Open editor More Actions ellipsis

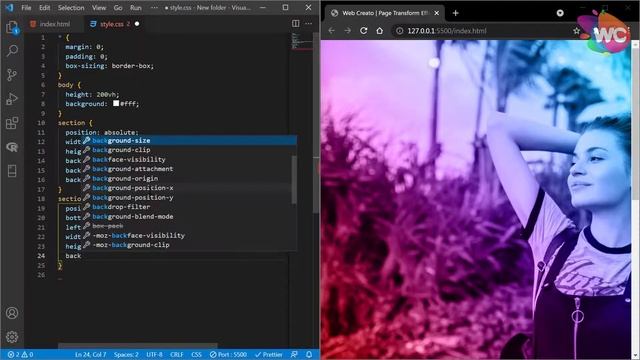(309, 24)
